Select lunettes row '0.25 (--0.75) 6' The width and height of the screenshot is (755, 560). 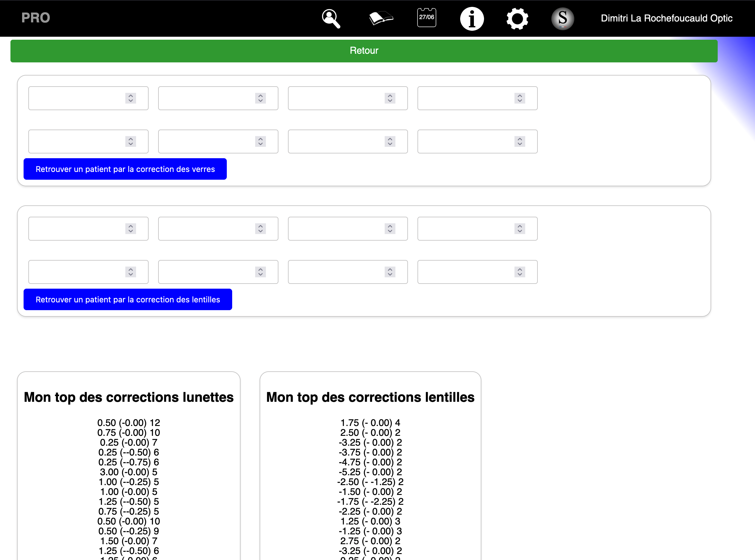(x=129, y=462)
